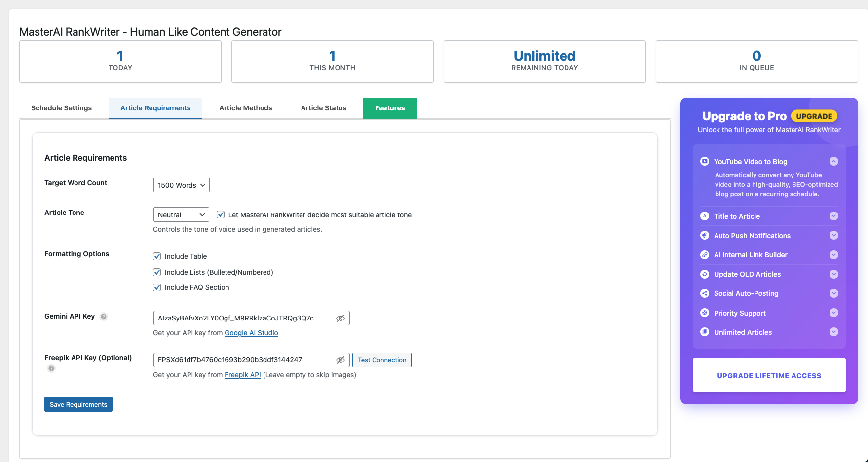Viewport: 868px width, 462px height.
Task: Click the Unlimited Articles icon
Action: pyautogui.click(x=705, y=332)
